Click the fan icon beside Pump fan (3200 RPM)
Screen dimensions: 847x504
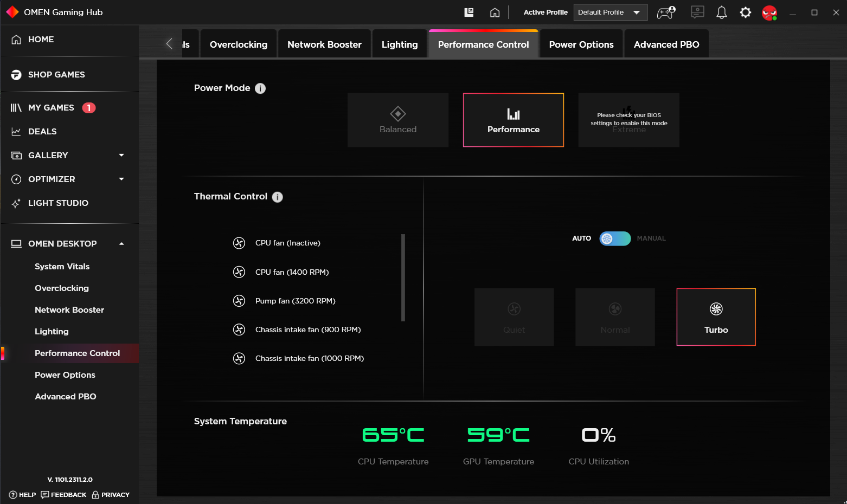pos(239,300)
